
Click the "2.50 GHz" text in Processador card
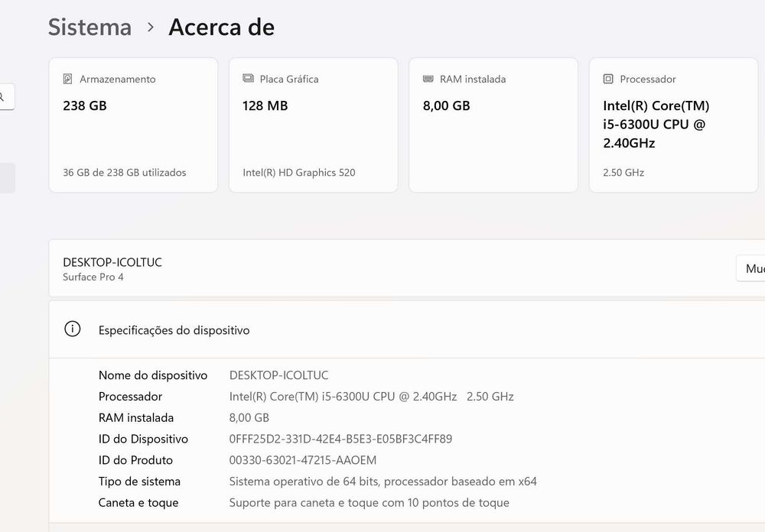(x=623, y=172)
